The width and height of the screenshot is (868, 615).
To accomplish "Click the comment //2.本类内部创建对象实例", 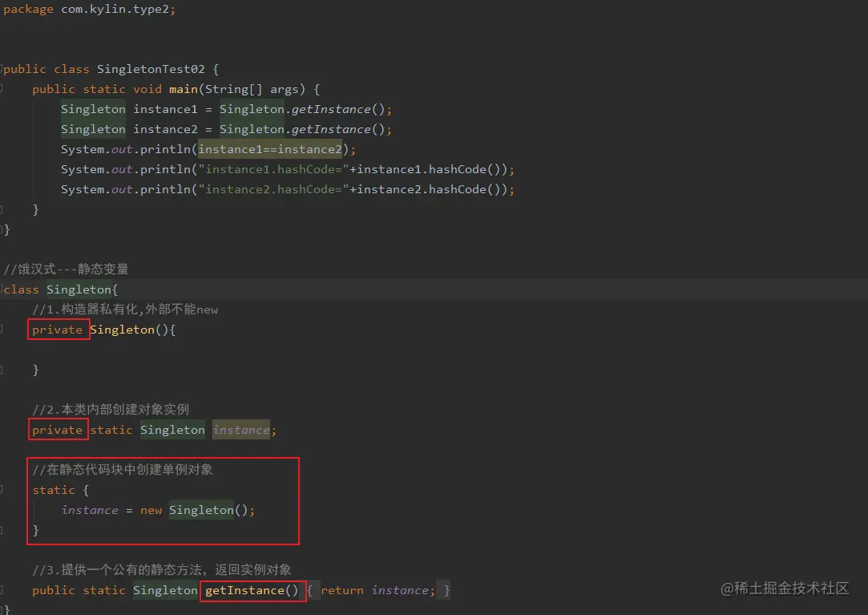I will (111, 410).
